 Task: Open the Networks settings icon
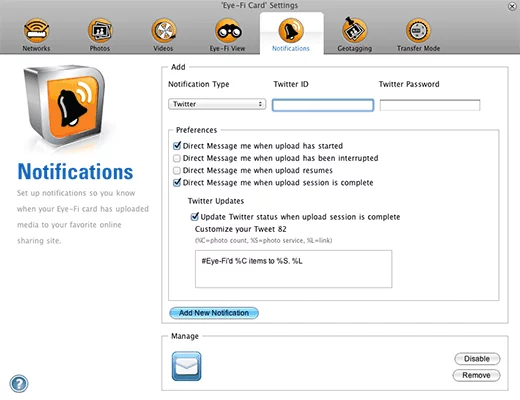pos(36,31)
